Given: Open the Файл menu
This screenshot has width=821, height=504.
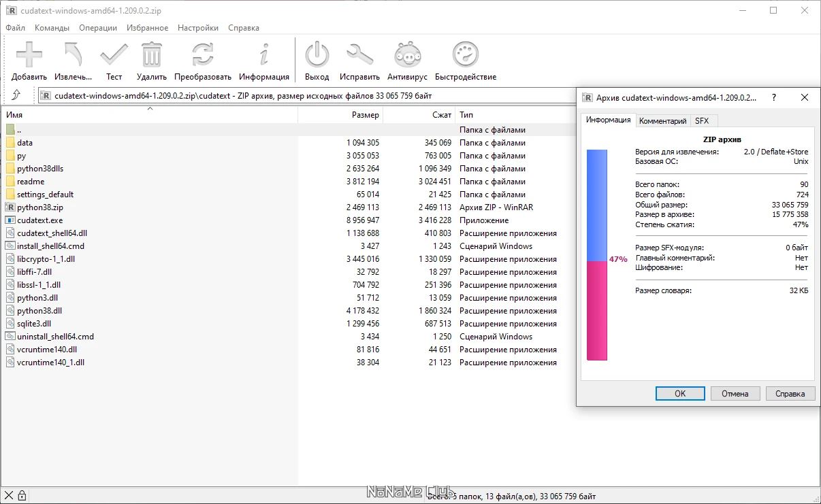Looking at the screenshot, I should [x=15, y=28].
